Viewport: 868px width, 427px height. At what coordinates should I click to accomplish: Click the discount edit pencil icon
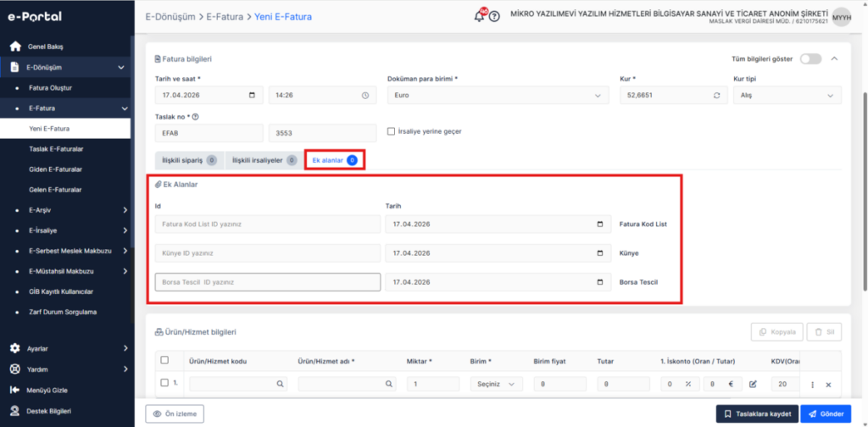(753, 384)
